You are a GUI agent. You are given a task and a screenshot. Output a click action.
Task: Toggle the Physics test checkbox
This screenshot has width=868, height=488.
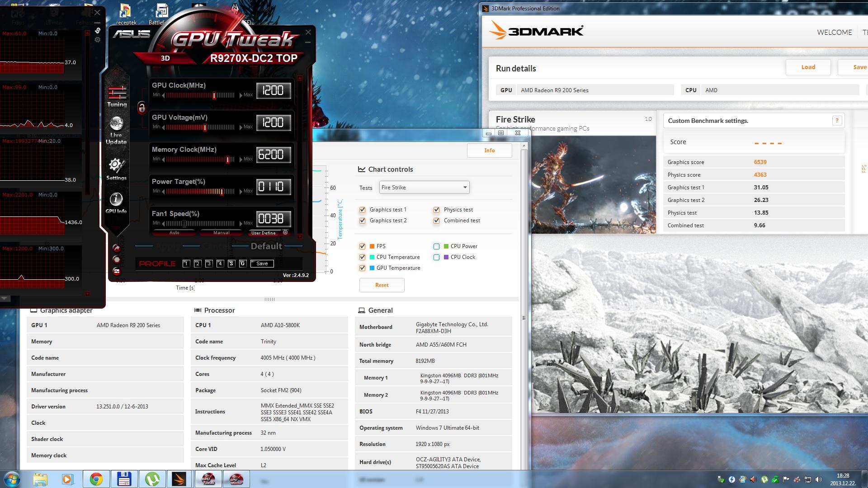point(436,210)
